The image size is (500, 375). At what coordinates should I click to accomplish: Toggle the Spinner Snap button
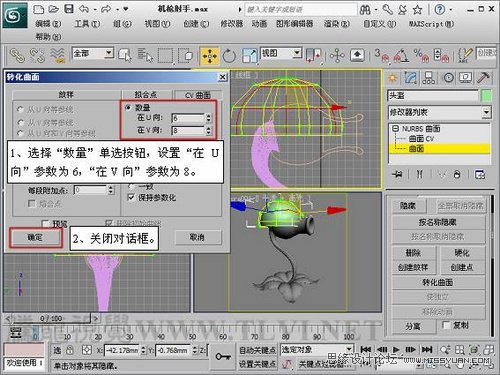(441, 55)
